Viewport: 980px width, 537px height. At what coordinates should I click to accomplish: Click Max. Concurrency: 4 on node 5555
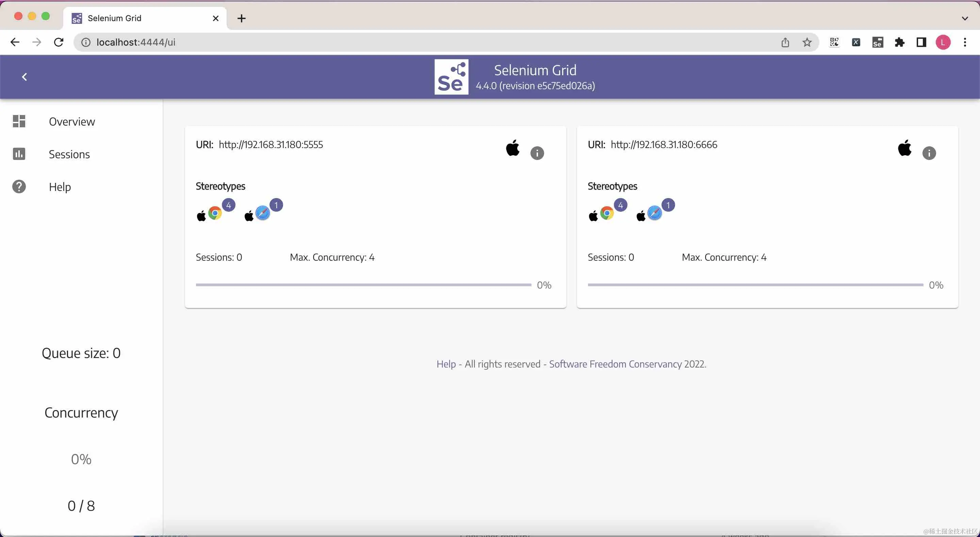[x=332, y=257]
